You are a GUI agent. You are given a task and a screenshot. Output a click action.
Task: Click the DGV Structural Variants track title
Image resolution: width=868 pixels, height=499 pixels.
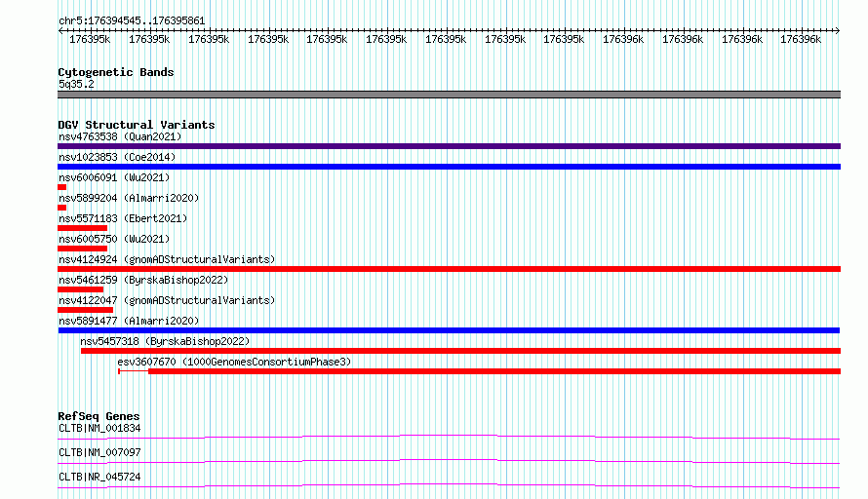137,125
